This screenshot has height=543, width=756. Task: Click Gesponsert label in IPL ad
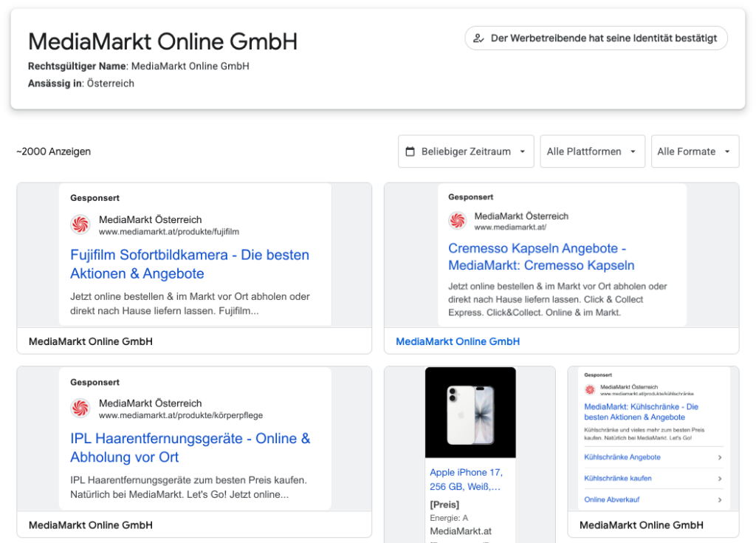(94, 382)
